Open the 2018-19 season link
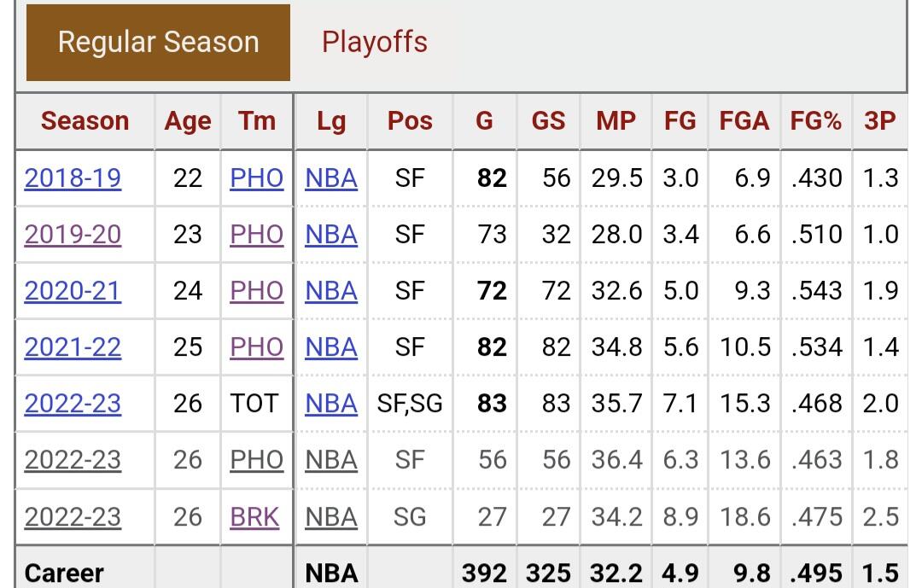922x588 pixels. [73, 178]
